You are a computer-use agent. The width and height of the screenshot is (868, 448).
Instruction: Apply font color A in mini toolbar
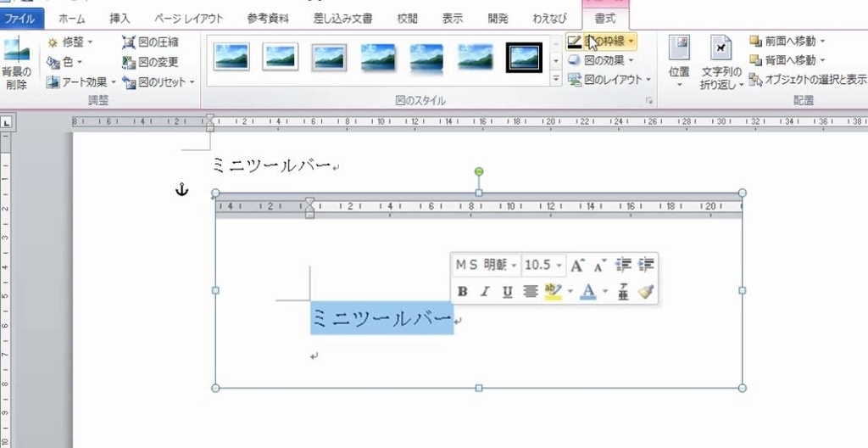pos(588,291)
